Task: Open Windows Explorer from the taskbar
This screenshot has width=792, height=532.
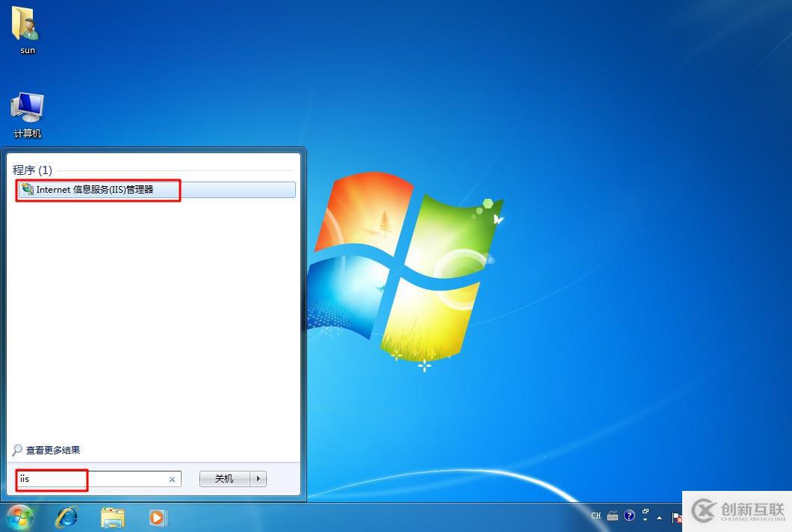Action: 112,518
